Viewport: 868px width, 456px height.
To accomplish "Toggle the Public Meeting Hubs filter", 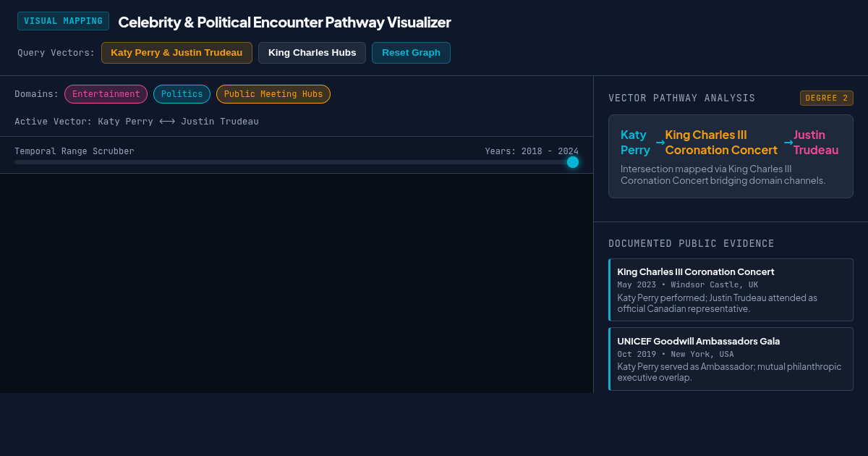I will [x=273, y=94].
